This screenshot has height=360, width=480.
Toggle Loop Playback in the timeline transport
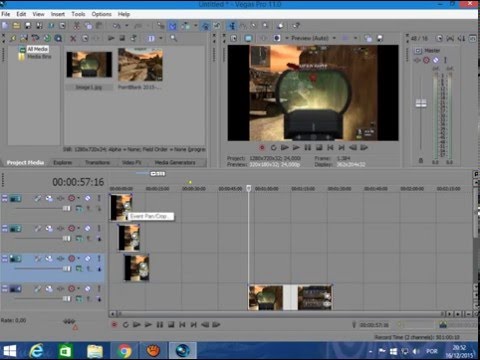(x=125, y=324)
